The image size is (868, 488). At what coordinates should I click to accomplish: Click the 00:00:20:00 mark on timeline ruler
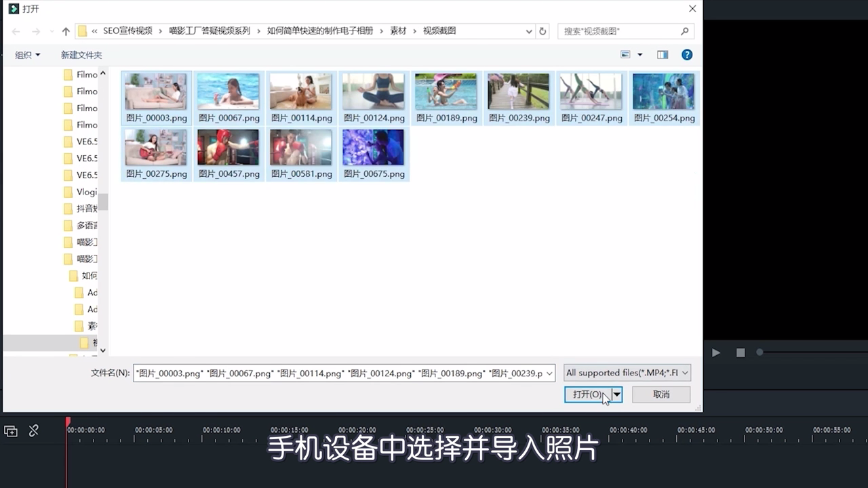(x=357, y=430)
